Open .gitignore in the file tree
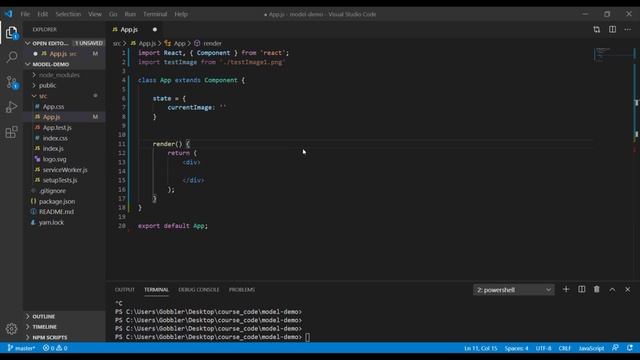 point(52,191)
